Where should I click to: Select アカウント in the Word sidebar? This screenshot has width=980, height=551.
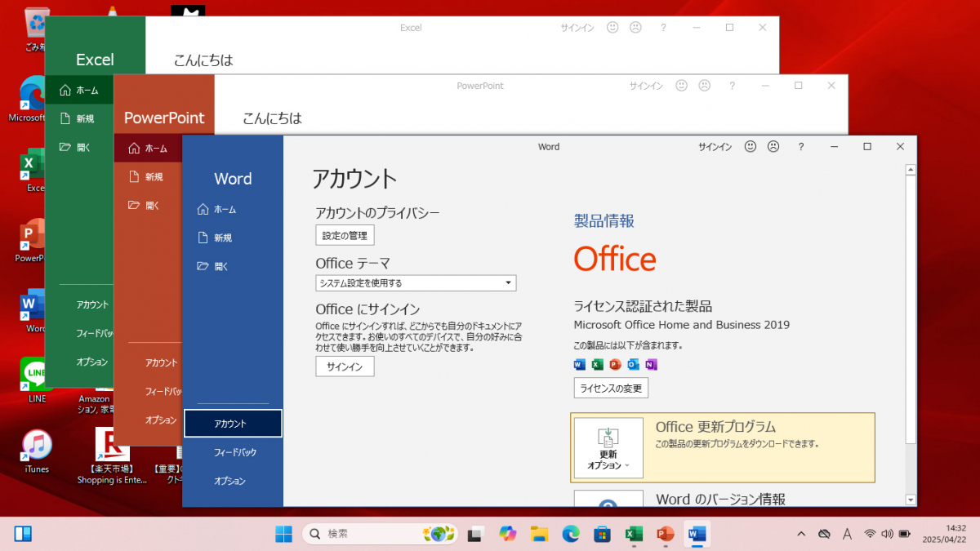(233, 424)
